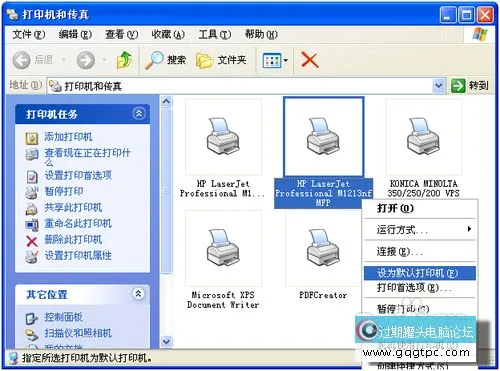The image size is (500, 371).
Task: Open the Back button history dropdown
Action: tap(63, 60)
